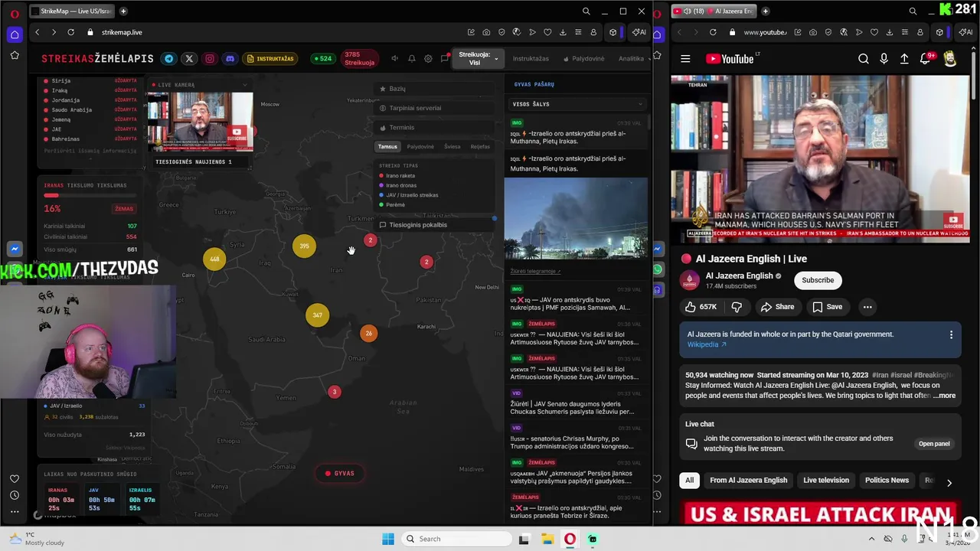This screenshot has width=980, height=551.
Task: Select the Politics News filter chip
Action: coord(887,481)
